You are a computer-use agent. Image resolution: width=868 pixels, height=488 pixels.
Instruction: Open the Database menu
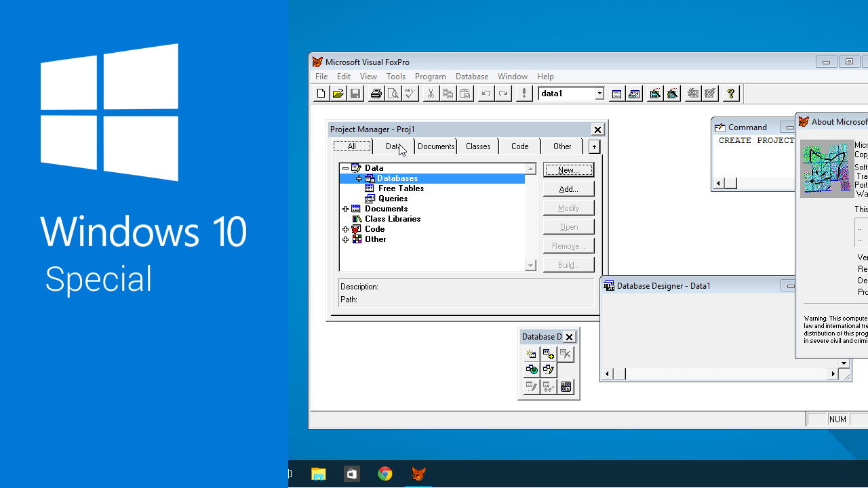coord(471,77)
